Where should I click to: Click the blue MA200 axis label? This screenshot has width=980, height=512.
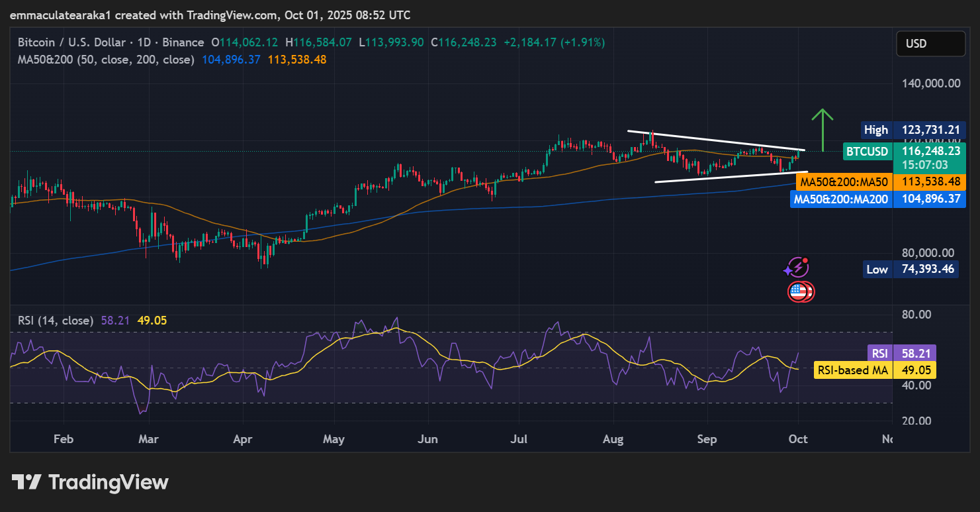pos(840,199)
